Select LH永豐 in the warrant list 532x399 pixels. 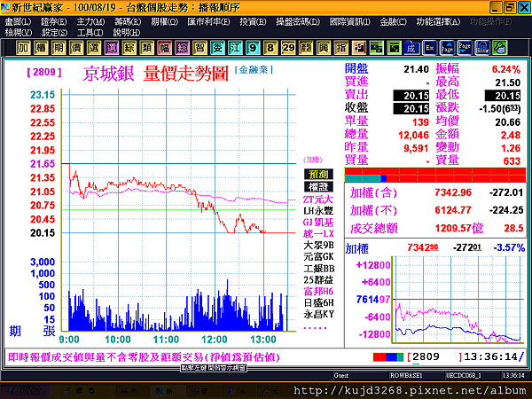[318, 211]
